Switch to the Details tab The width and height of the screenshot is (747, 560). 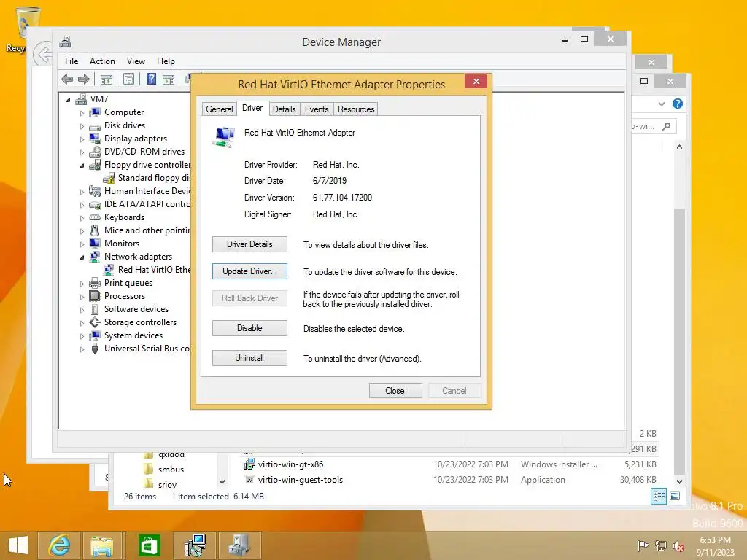click(285, 109)
